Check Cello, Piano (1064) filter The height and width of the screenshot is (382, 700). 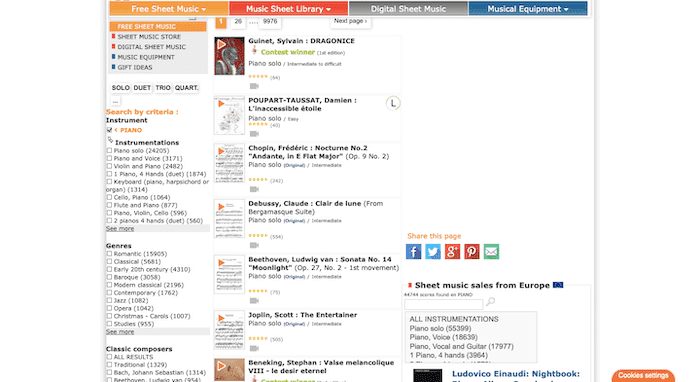click(x=109, y=197)
